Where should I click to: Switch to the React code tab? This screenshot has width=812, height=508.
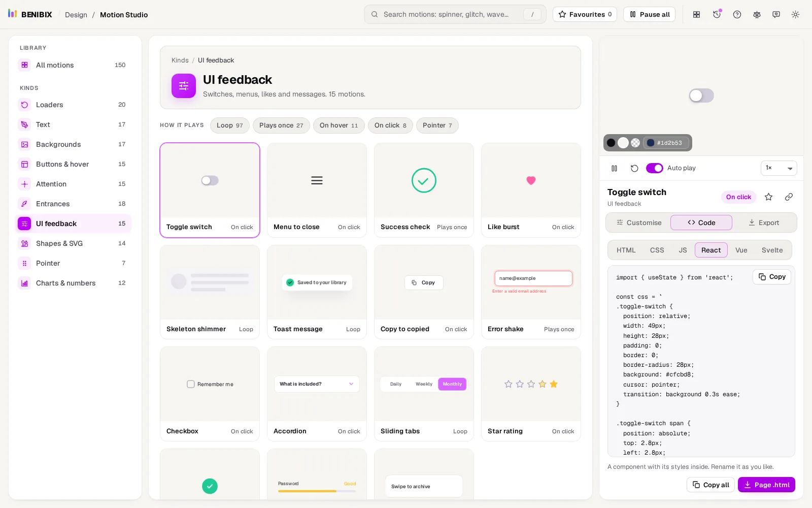(711, 250)
